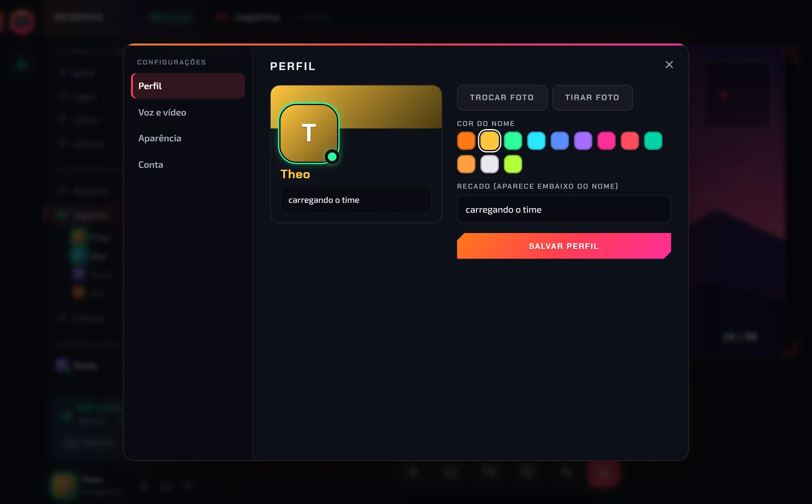Viewport: 812px width, 504px height.
Task: Choose the white name color swatch
Action: click(490, 164)
